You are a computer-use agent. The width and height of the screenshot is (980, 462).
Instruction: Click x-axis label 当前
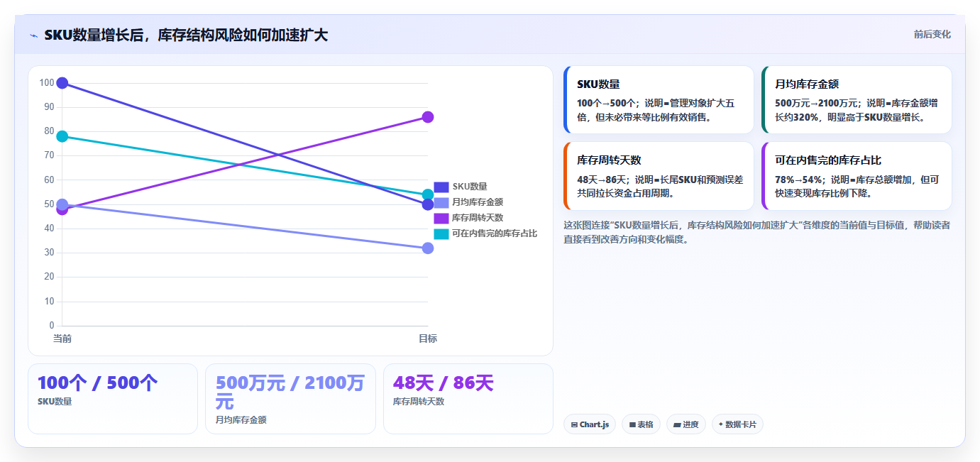(62, 339)
